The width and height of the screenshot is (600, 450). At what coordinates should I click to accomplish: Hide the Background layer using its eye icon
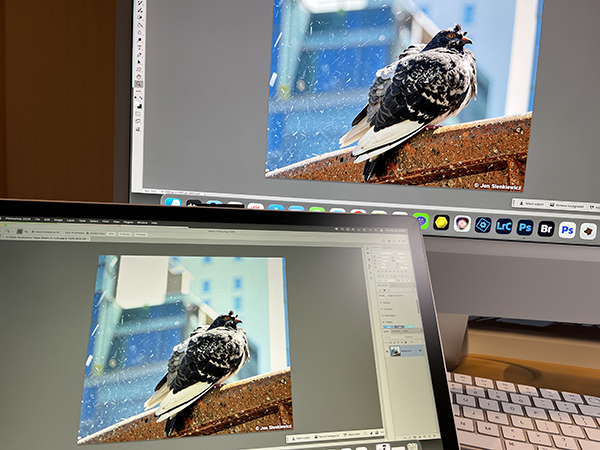[x=385, y=350]
